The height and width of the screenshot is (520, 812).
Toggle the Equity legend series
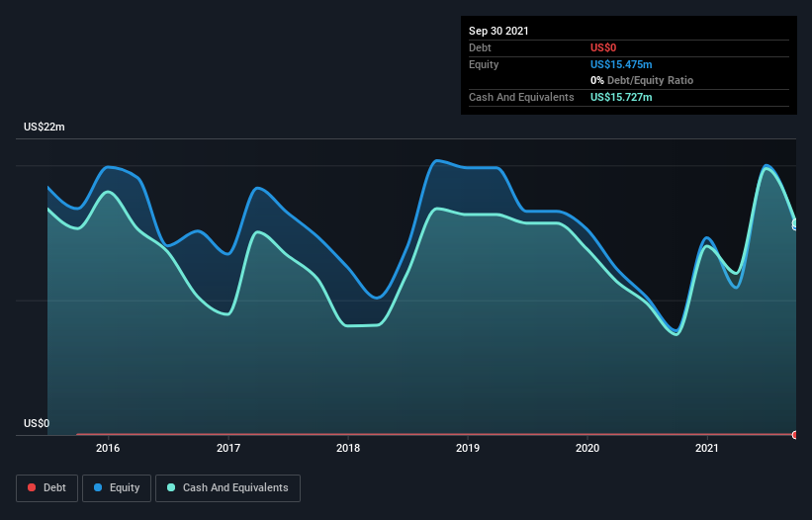(x=117, y=488)
